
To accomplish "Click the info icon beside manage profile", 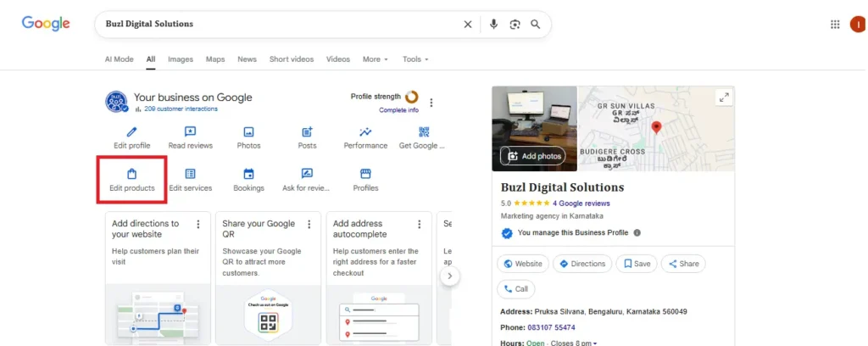I will (637, 233).
